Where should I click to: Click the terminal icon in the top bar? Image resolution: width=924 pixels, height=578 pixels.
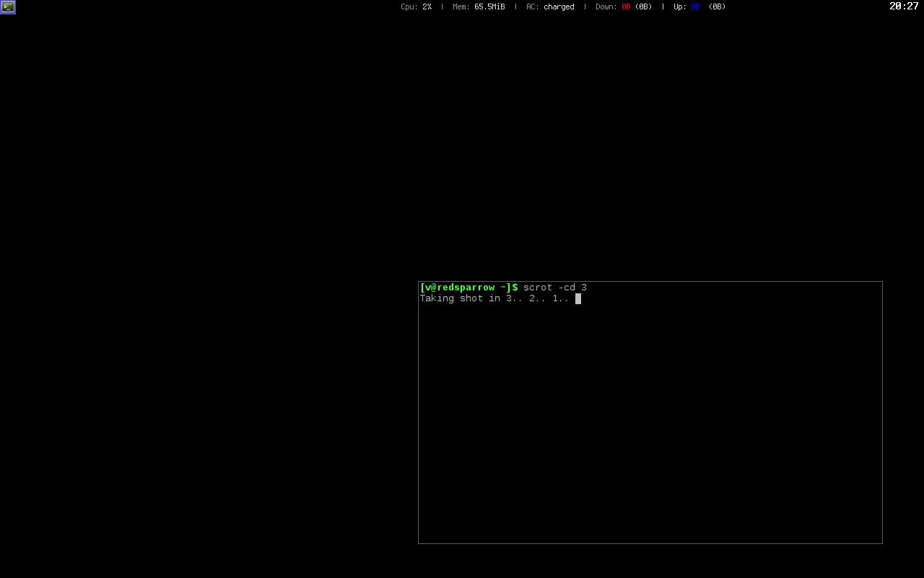click(8, 7)
